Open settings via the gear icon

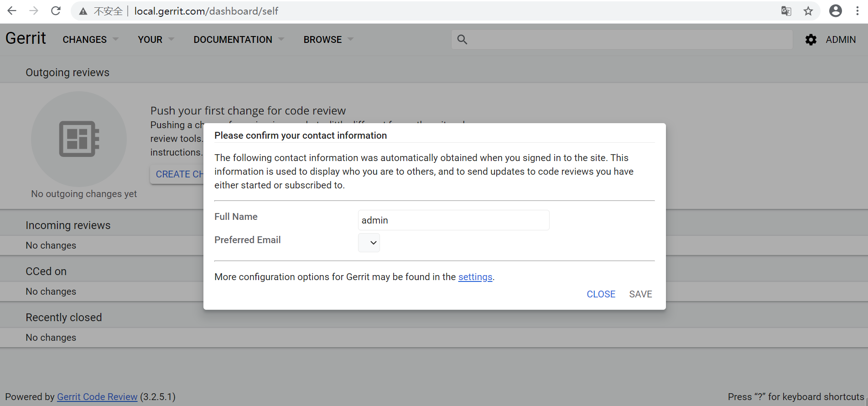[811, 40]
